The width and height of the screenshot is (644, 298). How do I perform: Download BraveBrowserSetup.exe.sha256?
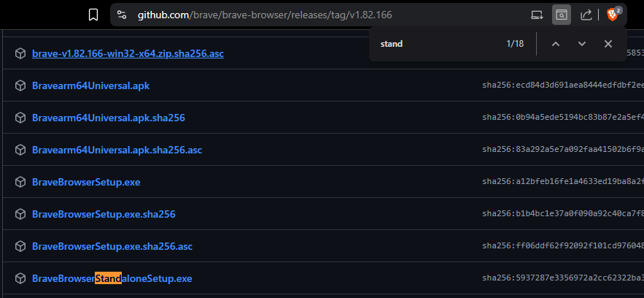coord(104,214)
